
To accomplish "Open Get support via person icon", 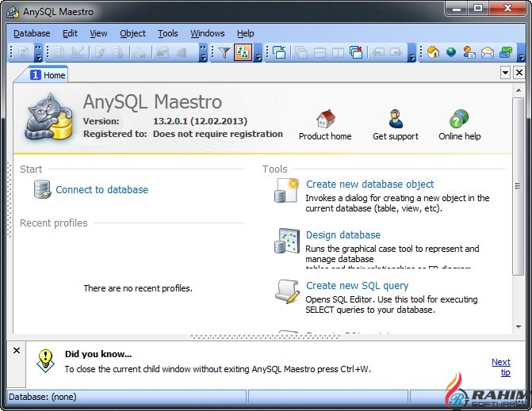I will [x=396, y=119].
